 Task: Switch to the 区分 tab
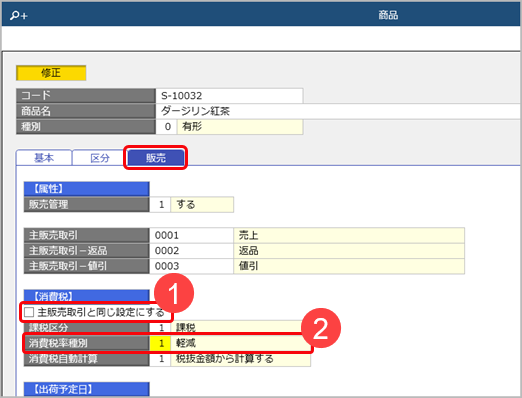click(x=100, y=158)
